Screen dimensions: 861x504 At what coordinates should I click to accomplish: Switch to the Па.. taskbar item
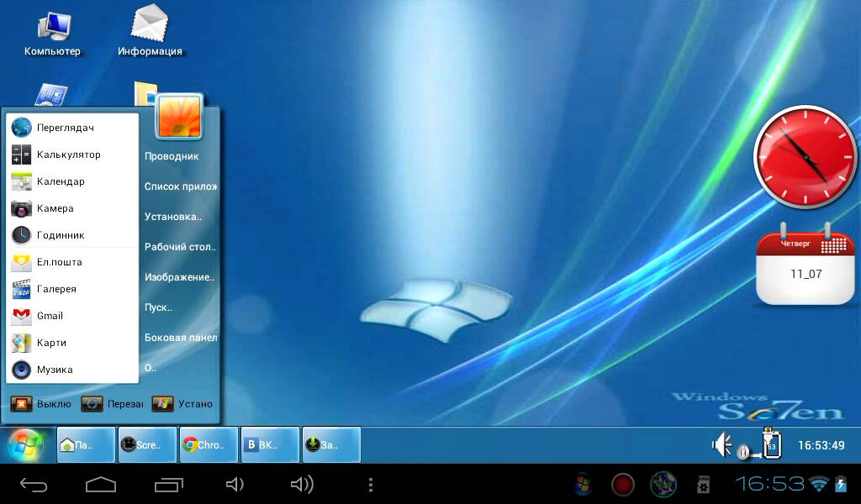pos(86,444)
